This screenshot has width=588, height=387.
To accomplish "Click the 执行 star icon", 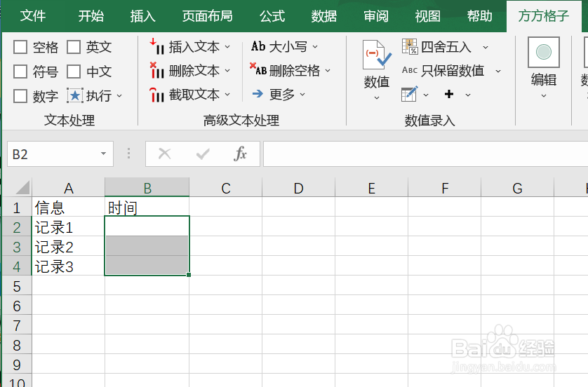I will pos(75,96).
